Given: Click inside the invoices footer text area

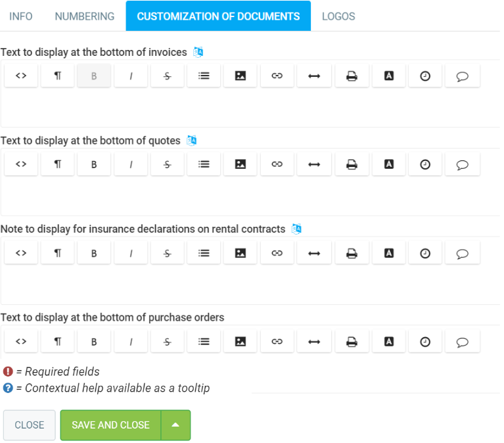Looking at the screenshot, I should [x=250, y=107].
